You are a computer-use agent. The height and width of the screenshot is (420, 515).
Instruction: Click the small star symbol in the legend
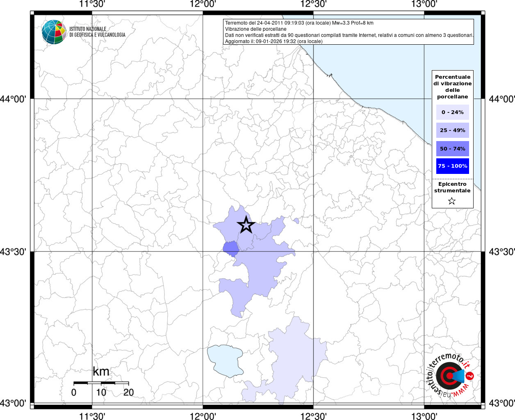pos(452,201)
